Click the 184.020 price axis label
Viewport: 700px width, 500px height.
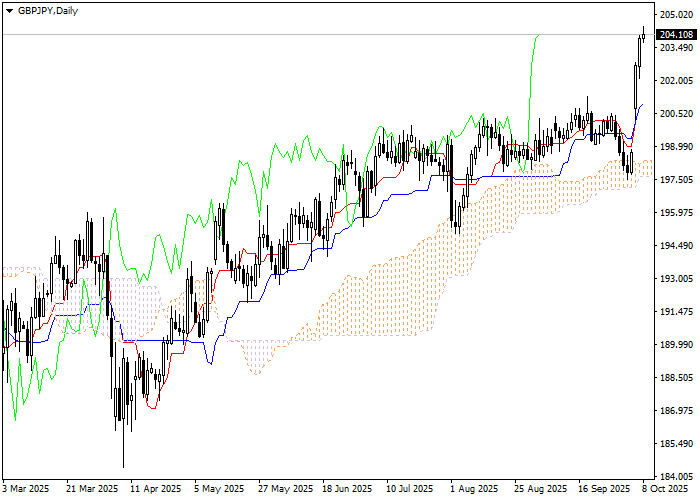click(x=676, y=476)
